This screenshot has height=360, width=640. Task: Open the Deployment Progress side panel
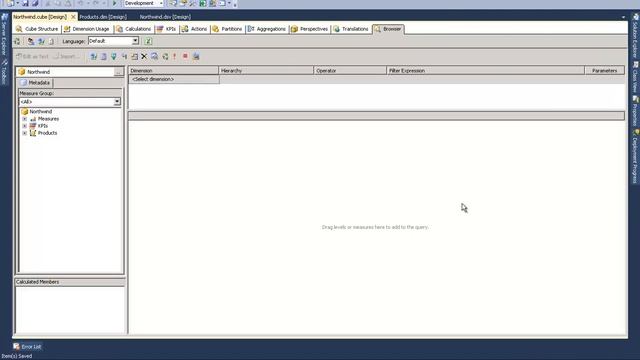point(636,157)
